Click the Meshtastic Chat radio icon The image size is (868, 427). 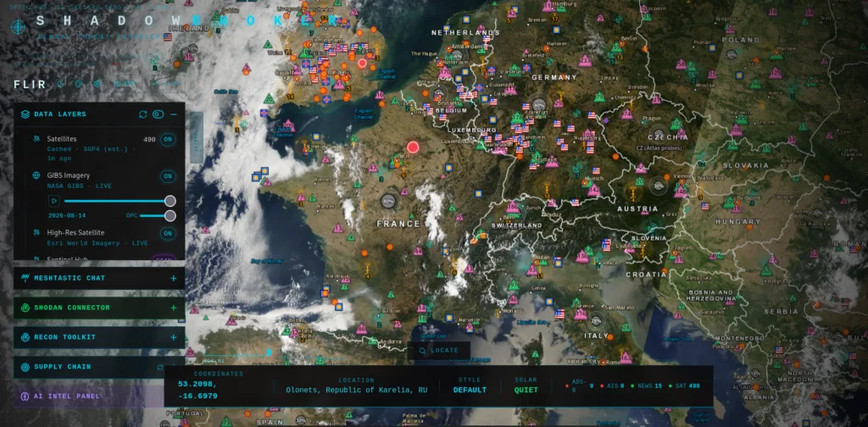tap(25, 278)
